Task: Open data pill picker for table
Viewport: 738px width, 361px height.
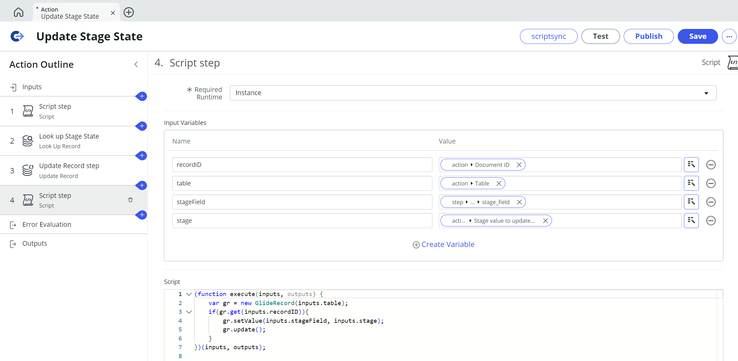Action: pos(691,183)
